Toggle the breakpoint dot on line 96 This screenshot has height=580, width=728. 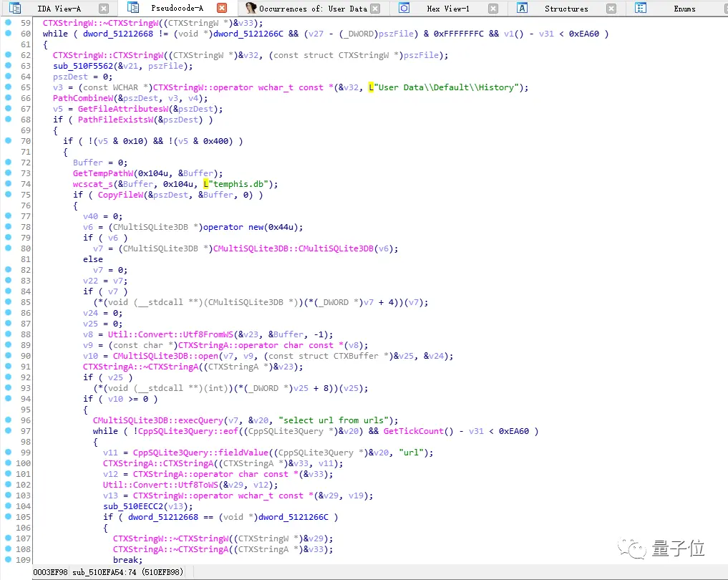coord(8,420)
